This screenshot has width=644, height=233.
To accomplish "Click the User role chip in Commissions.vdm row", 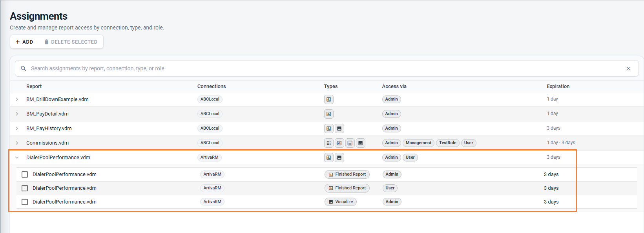I will tap(469, 143).
